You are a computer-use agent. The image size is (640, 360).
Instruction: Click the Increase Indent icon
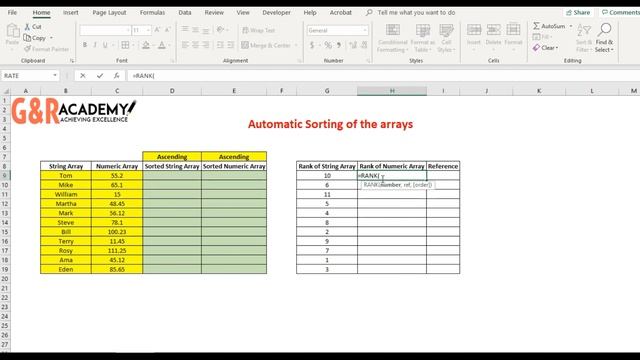click(231, 45)
